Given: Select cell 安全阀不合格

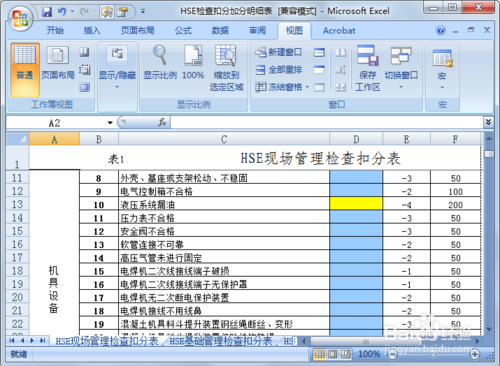Looking at the screenshot, I should click(224, 231).
